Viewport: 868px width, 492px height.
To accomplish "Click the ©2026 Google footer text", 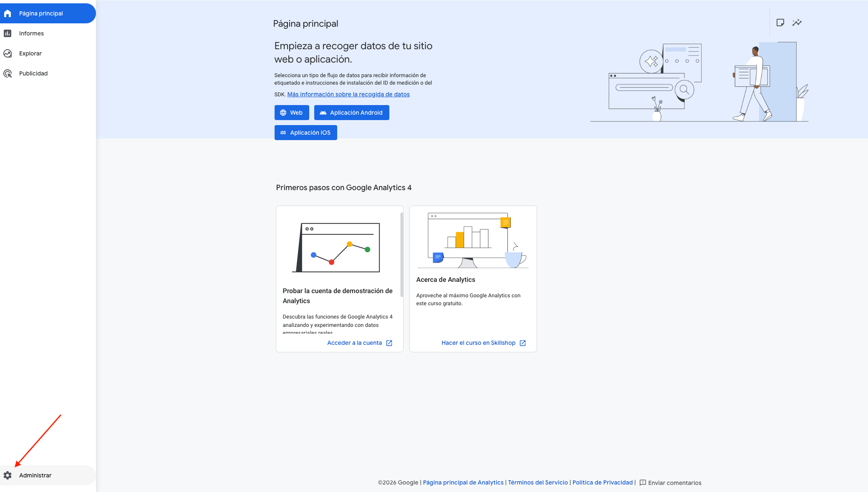I will click(398, 482).
